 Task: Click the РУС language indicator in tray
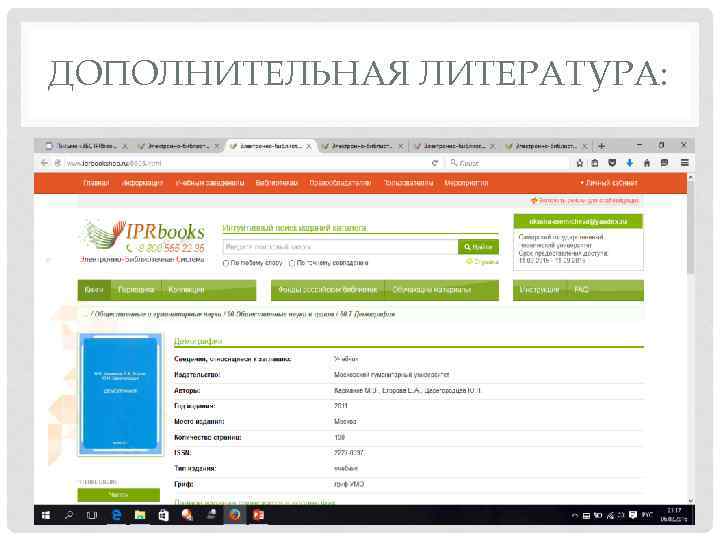tap(647, 515)
